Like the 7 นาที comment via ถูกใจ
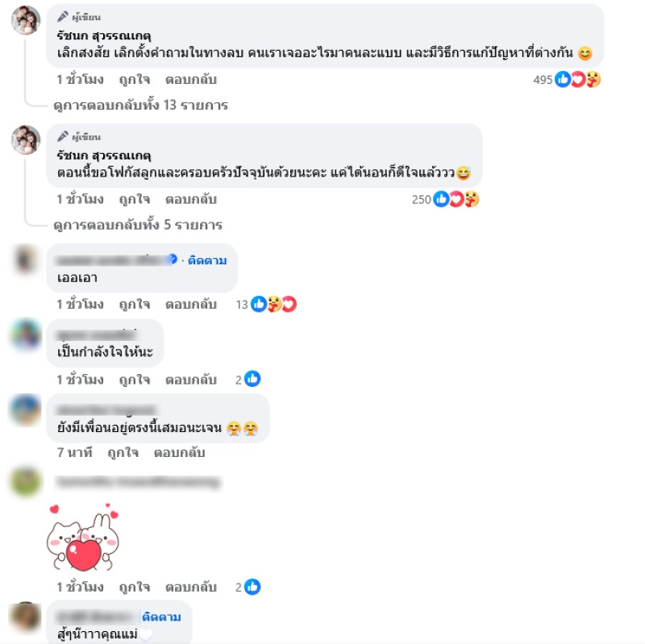Image resolution: width=645 pixels, height=644 pixels. 123,453
